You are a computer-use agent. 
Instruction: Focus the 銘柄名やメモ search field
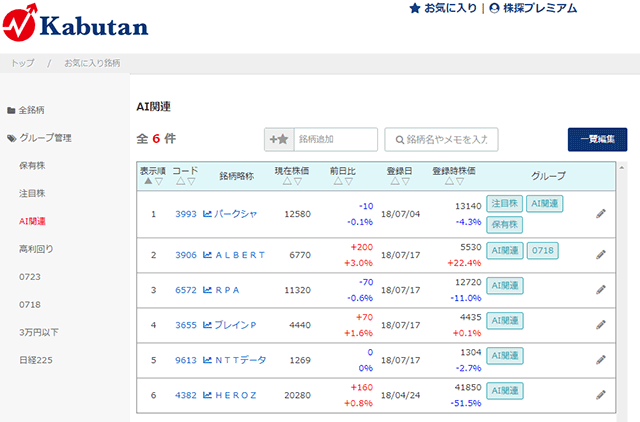pyautogui.click(x=441, y=140)
